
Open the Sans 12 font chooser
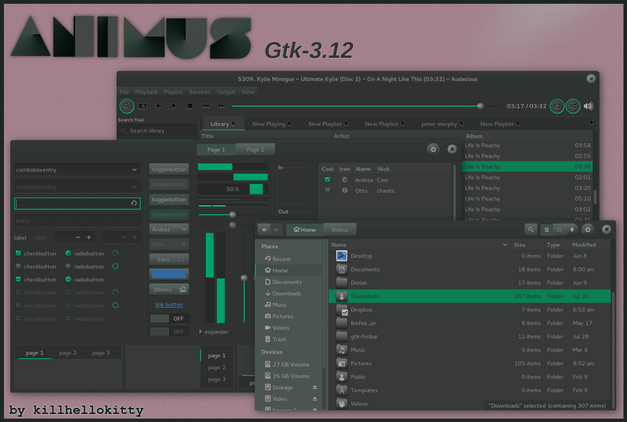click(x=169, y=259)
